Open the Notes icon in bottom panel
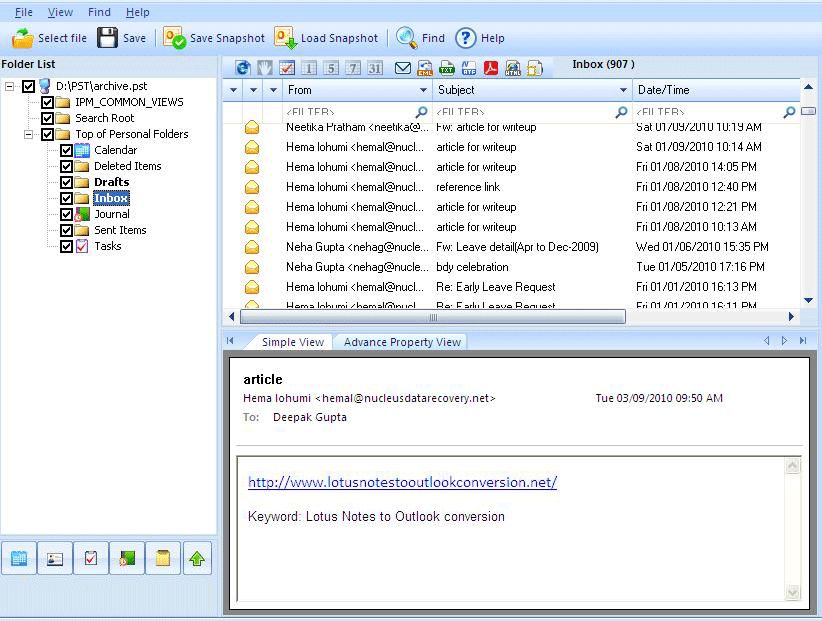The image size is (822, 621). [x=162, y=559]
